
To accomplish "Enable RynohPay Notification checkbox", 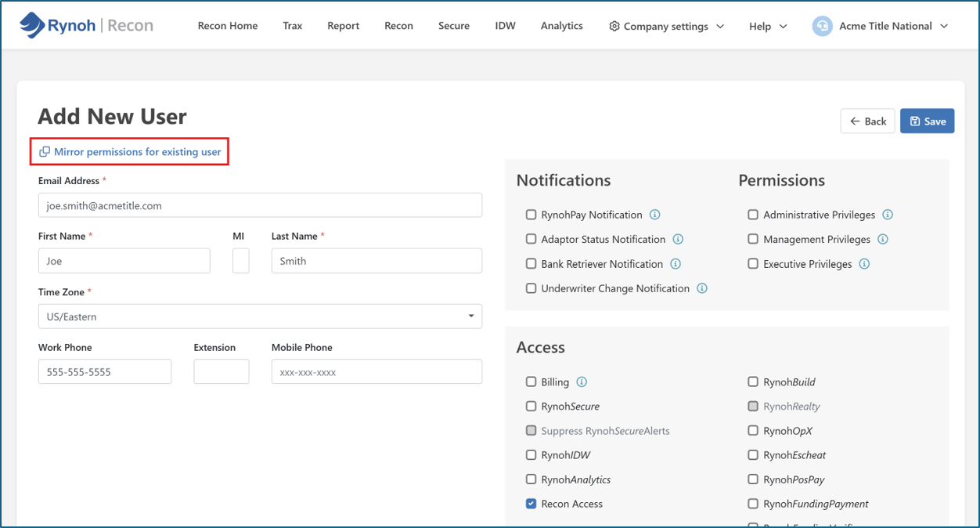I will pos(531,215).
